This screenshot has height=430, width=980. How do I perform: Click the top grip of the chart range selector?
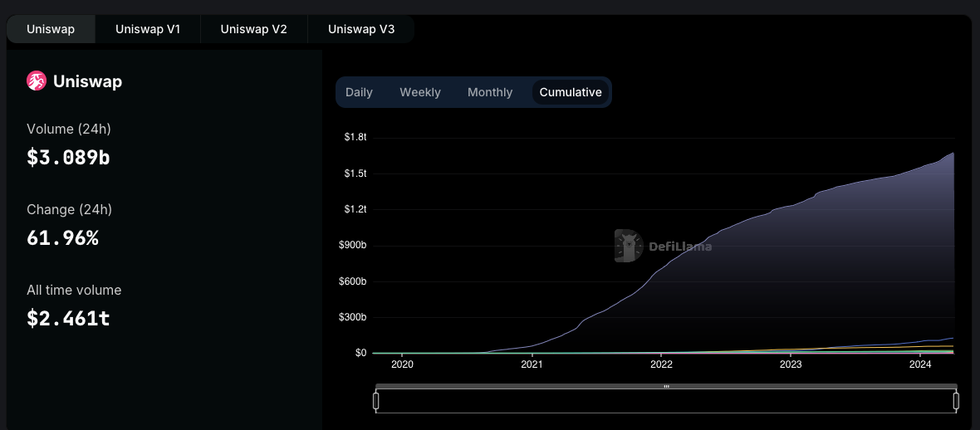point(666,386)
